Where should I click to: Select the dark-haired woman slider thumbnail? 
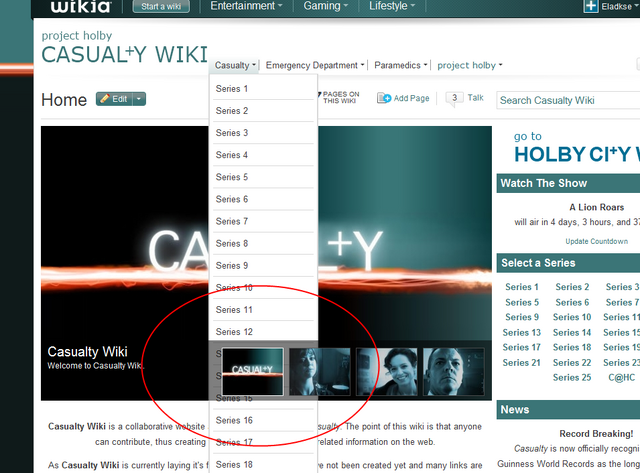320,371
